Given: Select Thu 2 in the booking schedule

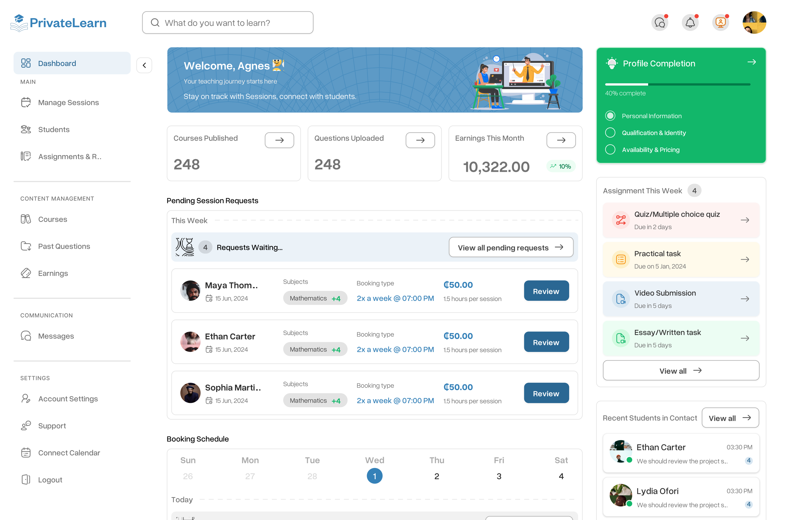Looking at the screenshot, I should click(437, 476).
